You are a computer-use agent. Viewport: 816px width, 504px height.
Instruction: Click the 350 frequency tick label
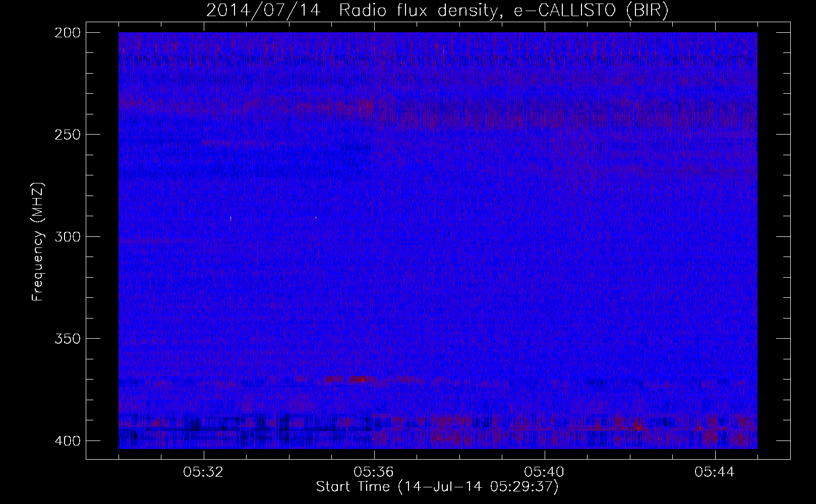coord(67,339)
